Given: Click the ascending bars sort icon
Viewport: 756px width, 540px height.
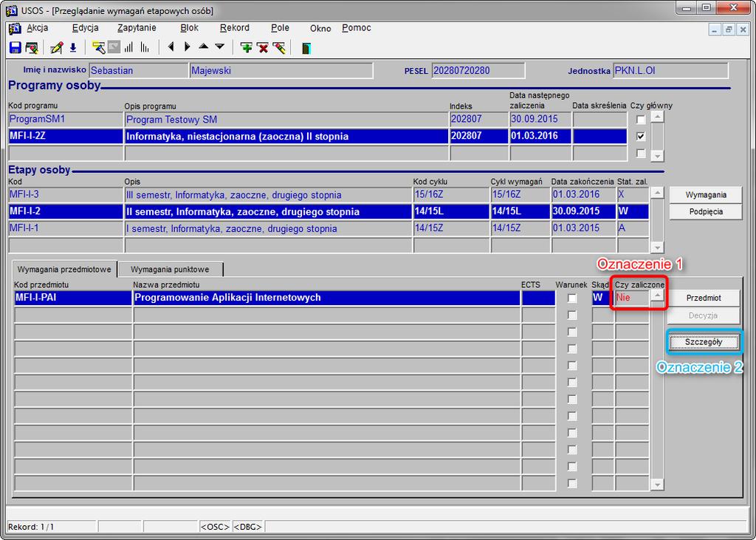Looking at the screenshot, I should point(128,47).
